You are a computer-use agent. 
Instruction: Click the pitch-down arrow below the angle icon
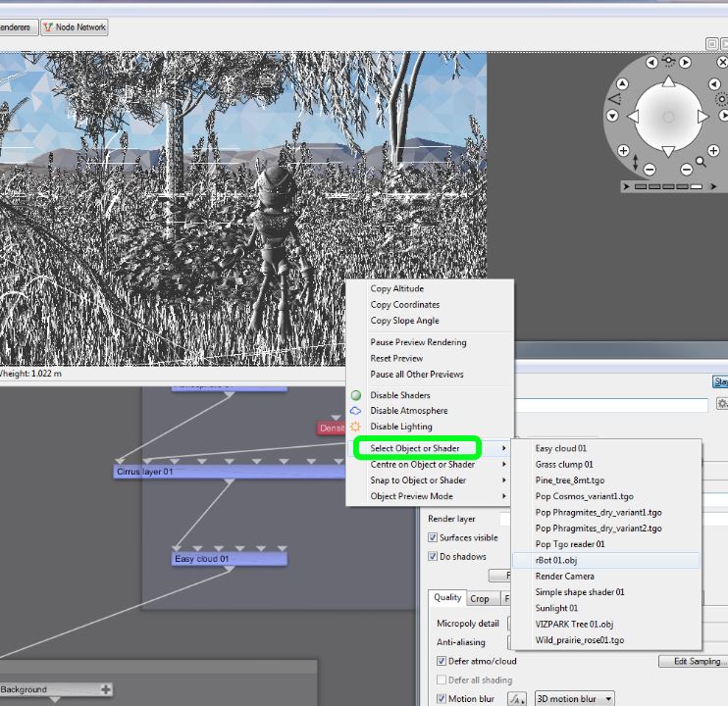pos(613,116)
